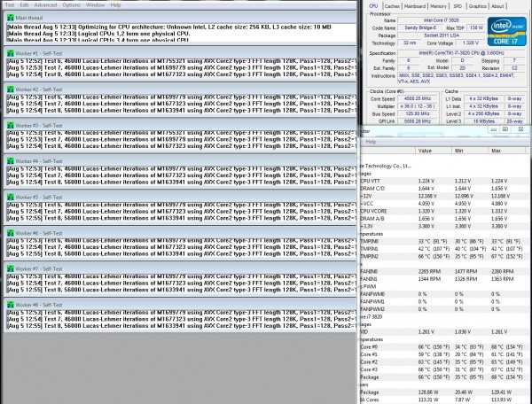Select the CPU VTT row in HWMonitor
532x404 pixels.
click(444, 181)
